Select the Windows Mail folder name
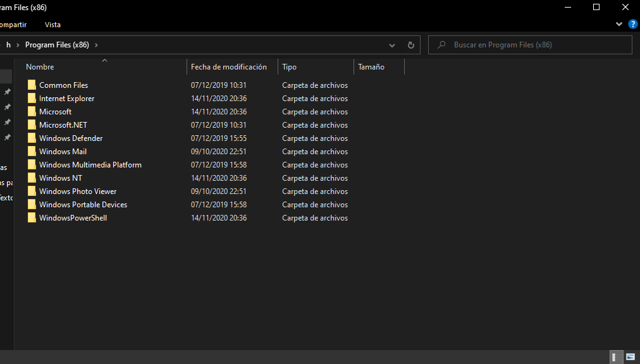 (63, 152)
